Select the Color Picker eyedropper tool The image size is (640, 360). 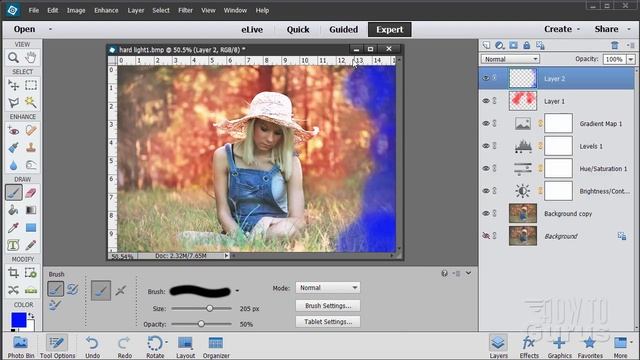point(13,228)
